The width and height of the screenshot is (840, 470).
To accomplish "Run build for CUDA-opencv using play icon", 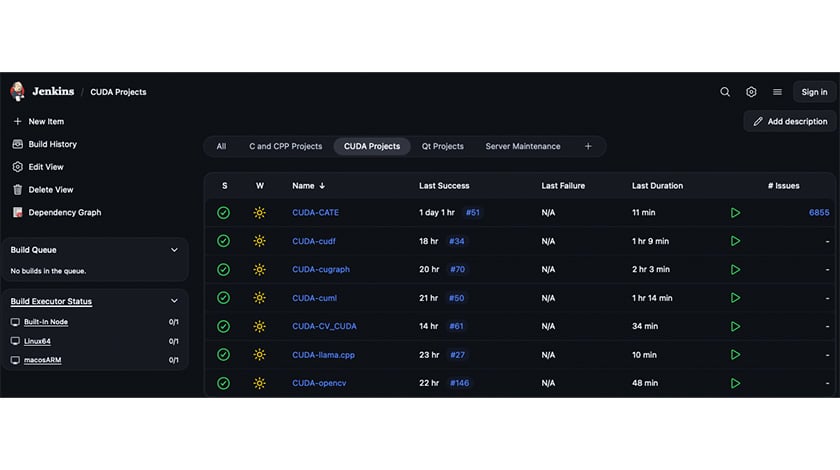I will 735,383.
